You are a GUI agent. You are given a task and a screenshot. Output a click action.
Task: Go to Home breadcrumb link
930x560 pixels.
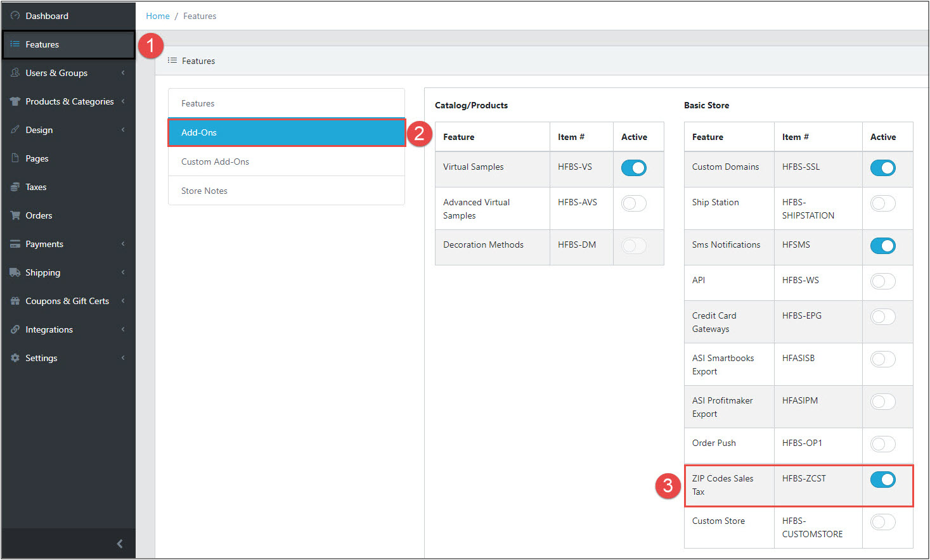(x=158, y=16)
